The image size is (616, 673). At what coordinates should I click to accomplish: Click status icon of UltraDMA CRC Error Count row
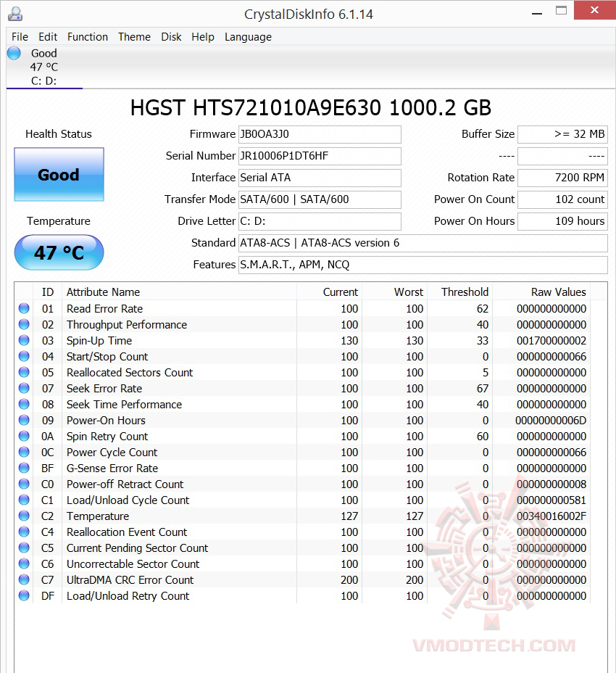(24, 579)
